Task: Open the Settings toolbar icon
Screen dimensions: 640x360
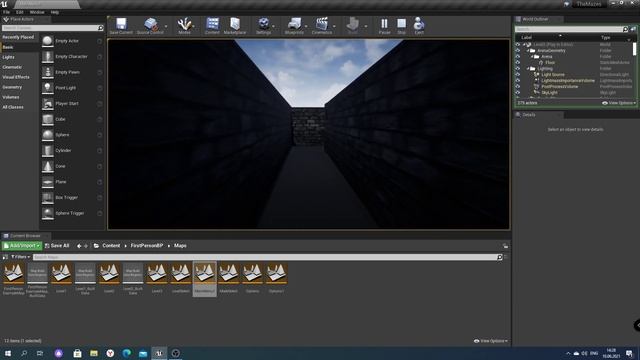Action: pyautogui.click(x=264, y=25)
